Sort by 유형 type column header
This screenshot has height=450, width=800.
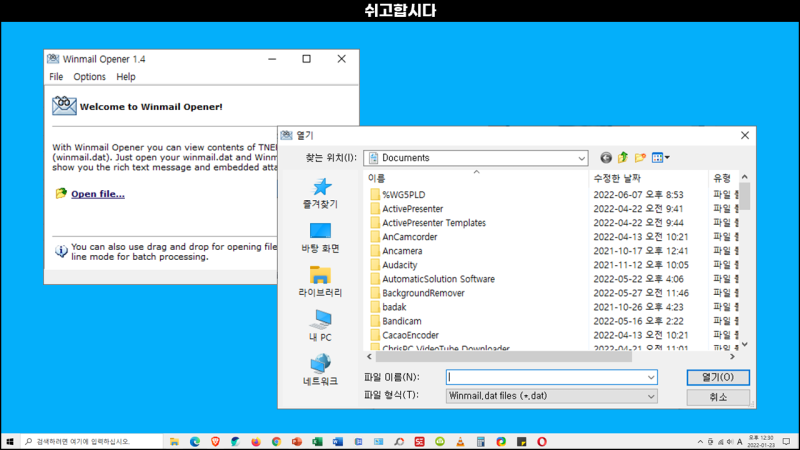[723, 178]
